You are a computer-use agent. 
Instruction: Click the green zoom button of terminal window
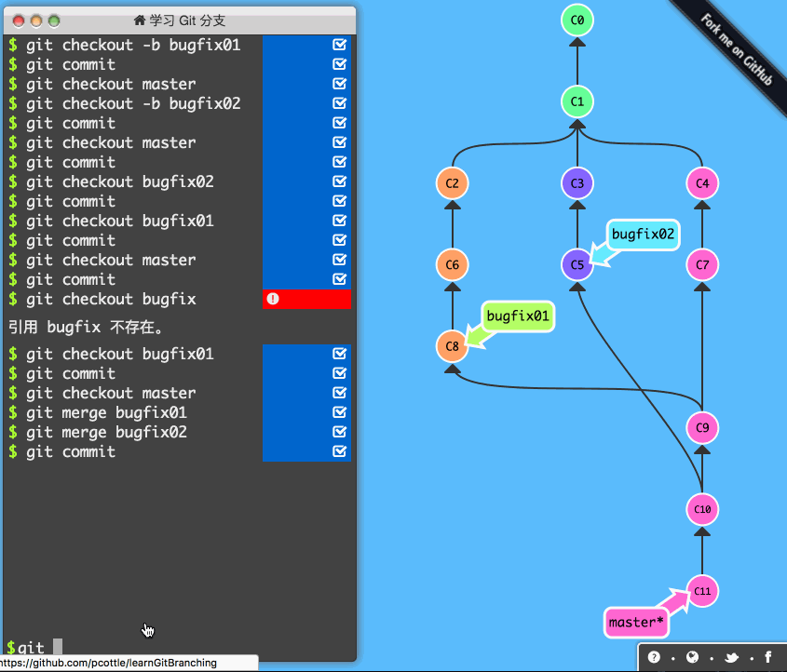point(54,21)
